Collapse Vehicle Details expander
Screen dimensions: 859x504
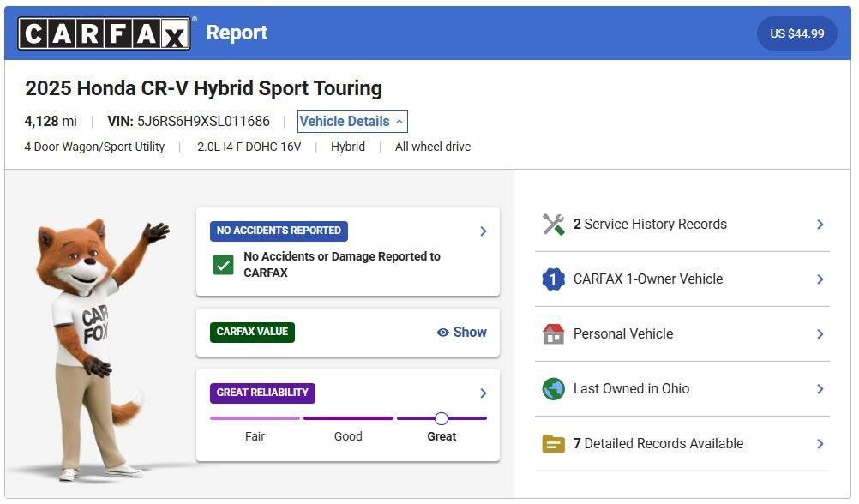pyautogui.click(x=352, y=121)
